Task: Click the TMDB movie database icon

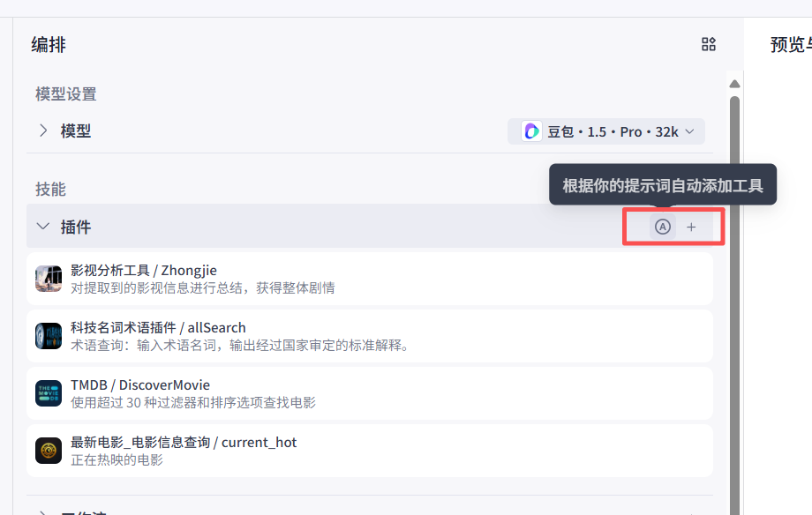Action: coord(49,393)
